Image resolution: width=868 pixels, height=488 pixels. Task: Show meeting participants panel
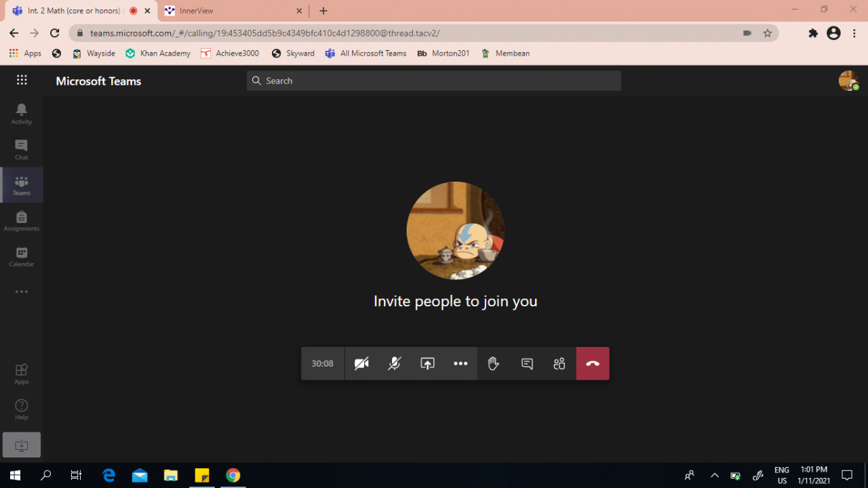(x=559, y=364)
